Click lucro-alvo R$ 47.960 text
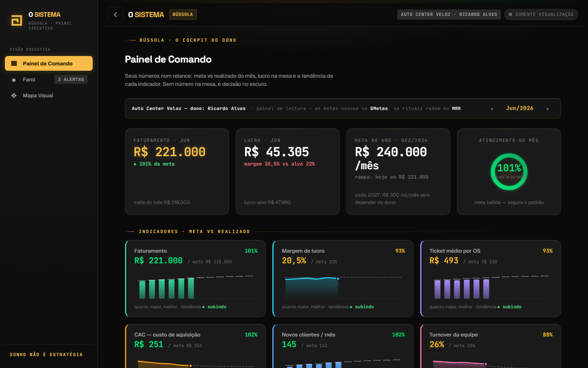Screen dimensions: 588x368 (267, 202)
